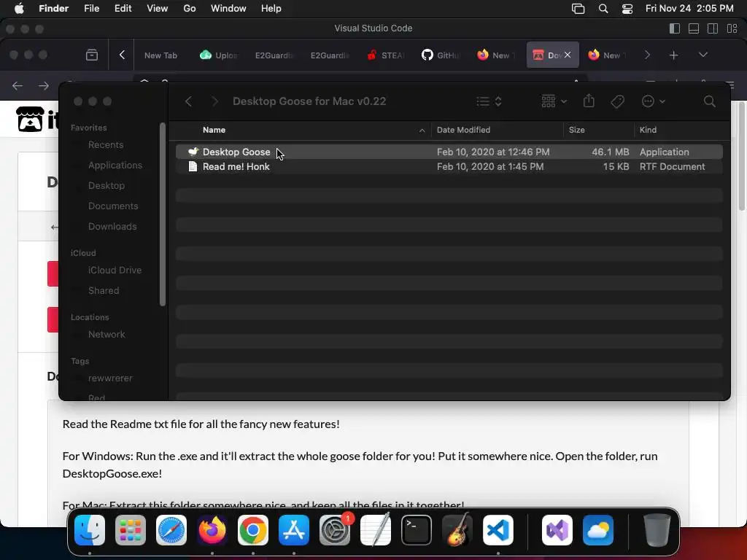Image resolution: width=747 pixels, height=560 pixels.
Task: Open Terminal from the Dock
Action: tap(417, 530)
